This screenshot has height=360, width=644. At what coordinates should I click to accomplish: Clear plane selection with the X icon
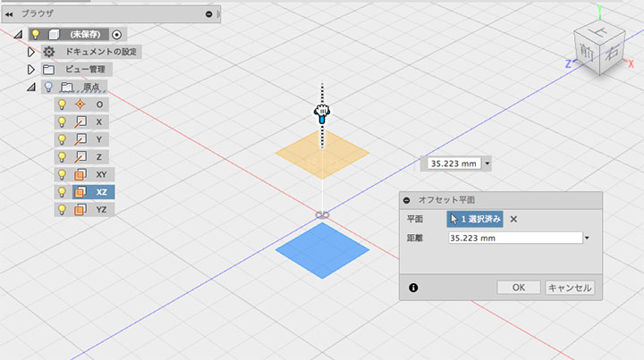pyautogui.click(x=513, y=220)
